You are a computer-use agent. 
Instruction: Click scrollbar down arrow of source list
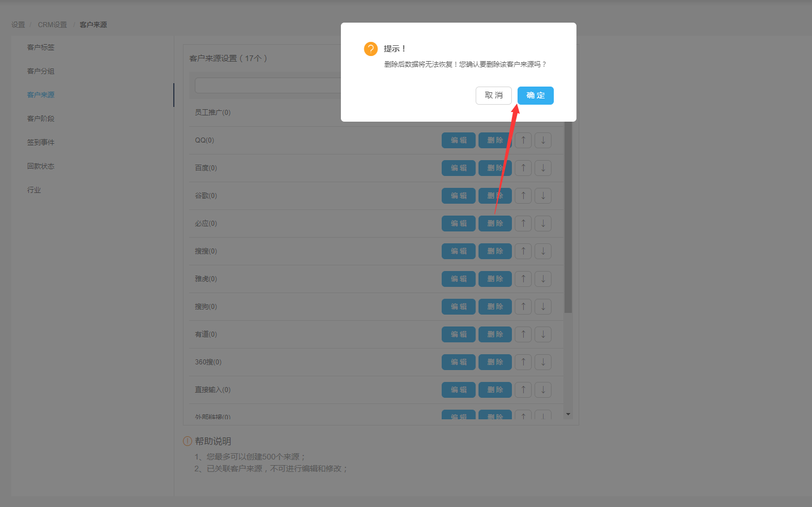point(568,414)
